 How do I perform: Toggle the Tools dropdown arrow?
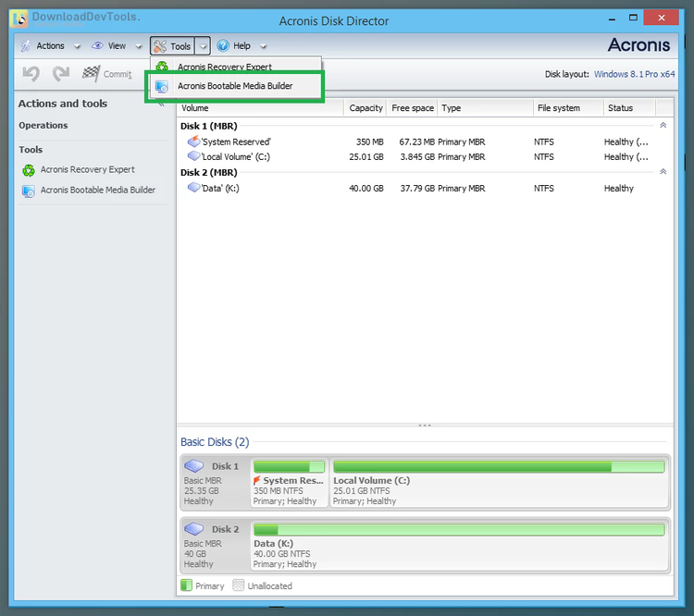[x=203, y=46]
